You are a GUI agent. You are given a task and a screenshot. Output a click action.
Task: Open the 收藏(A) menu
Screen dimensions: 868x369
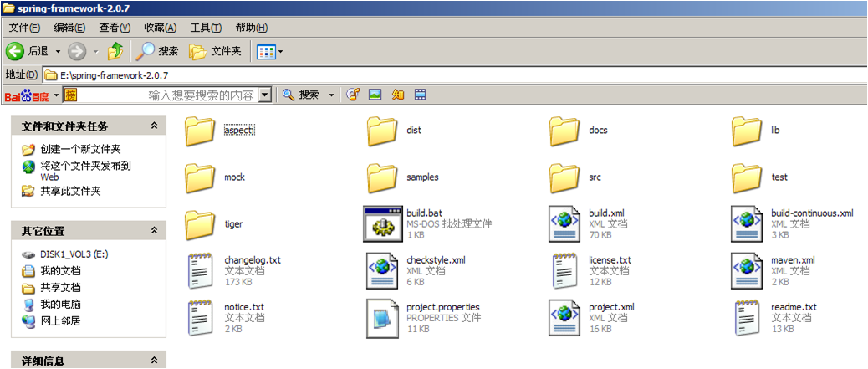point(160,28)
